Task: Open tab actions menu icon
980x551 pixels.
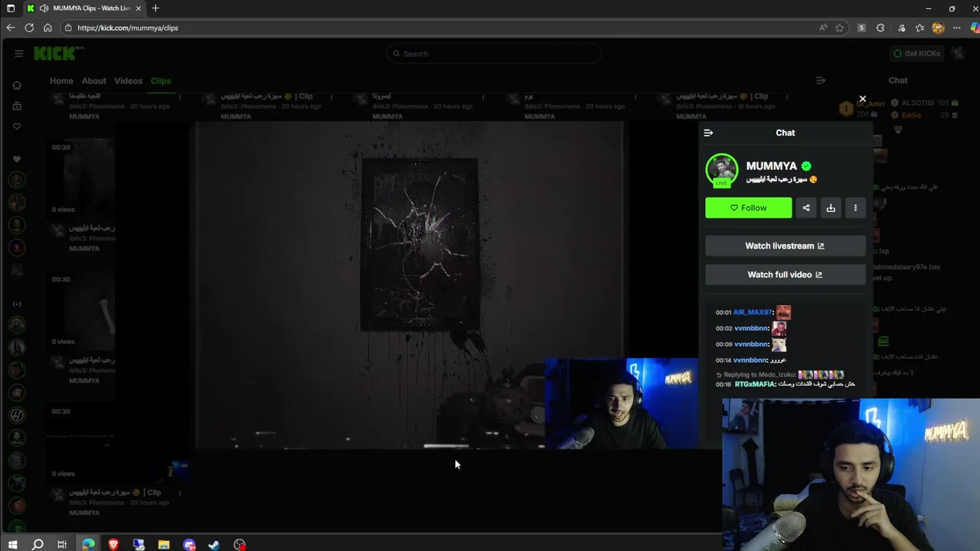Action: [11, 8]
